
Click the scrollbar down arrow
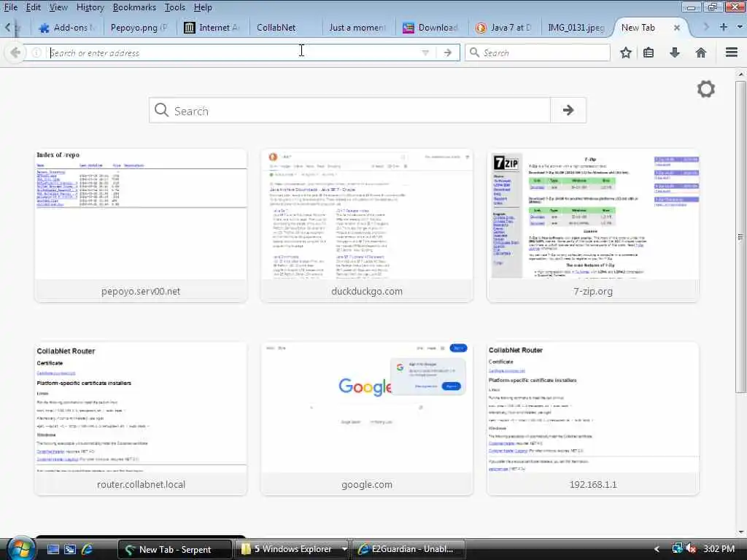point(740,532)
